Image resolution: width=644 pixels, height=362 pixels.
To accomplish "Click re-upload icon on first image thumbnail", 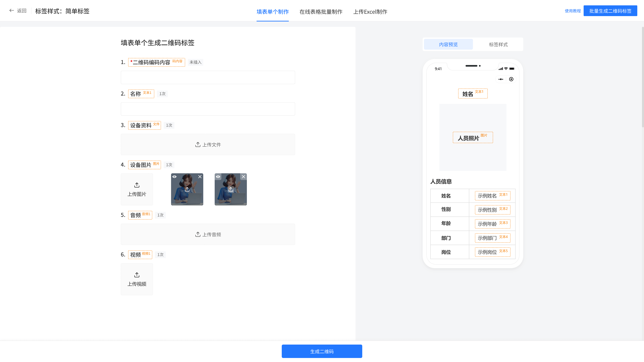I will point(187,189).
